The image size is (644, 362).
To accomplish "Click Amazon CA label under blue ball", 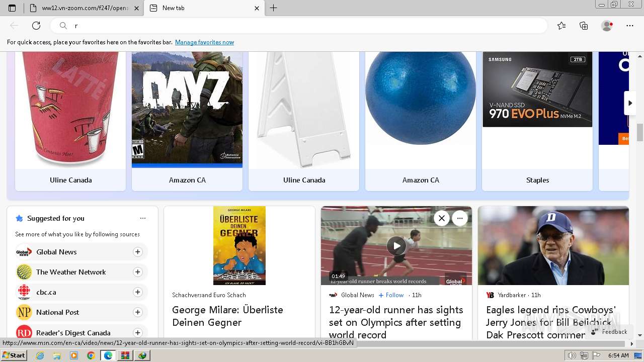I will 421,180.
